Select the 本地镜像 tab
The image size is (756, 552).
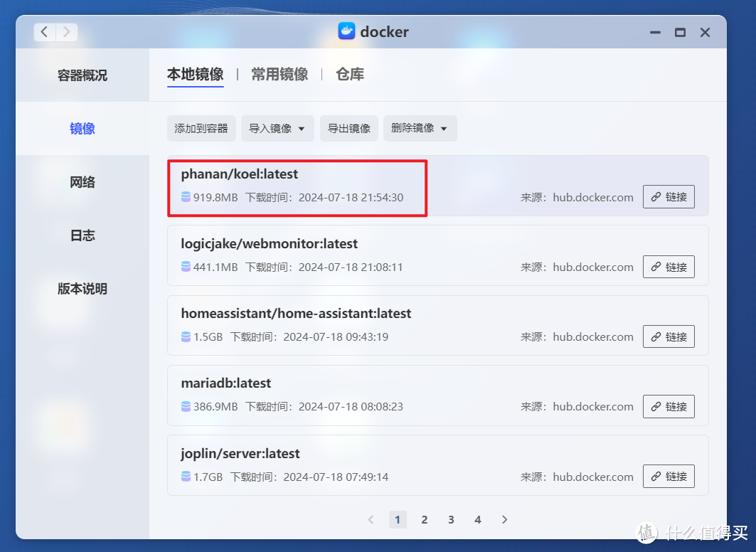pos(195,73)
